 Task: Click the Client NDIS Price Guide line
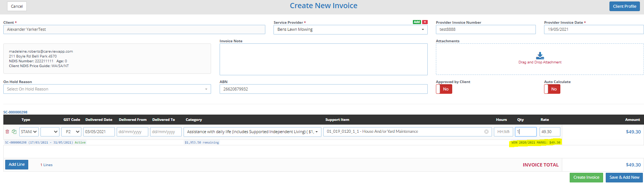[x=39, y=66]
